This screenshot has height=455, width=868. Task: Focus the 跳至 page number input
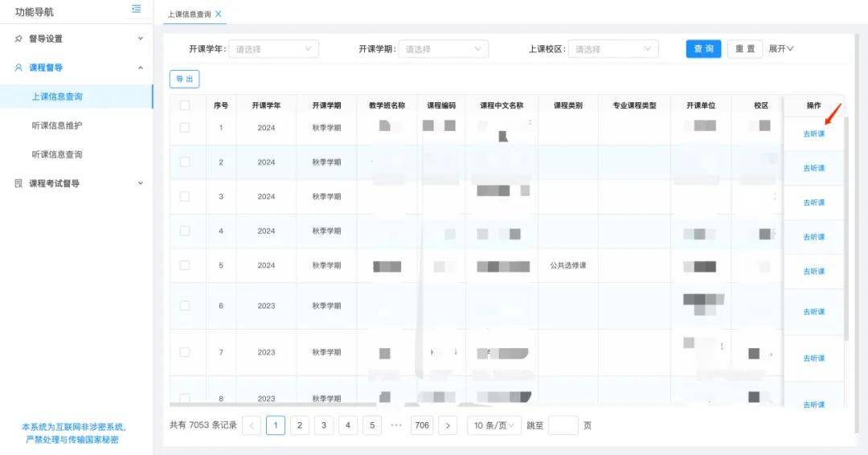tap(563, 425)
